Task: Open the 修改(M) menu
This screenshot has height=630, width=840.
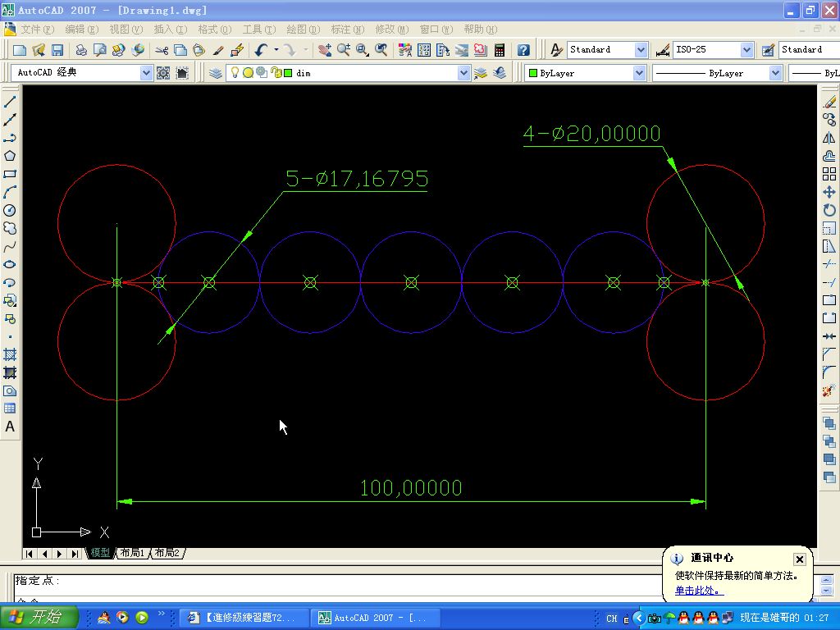Action: point(391,29)
